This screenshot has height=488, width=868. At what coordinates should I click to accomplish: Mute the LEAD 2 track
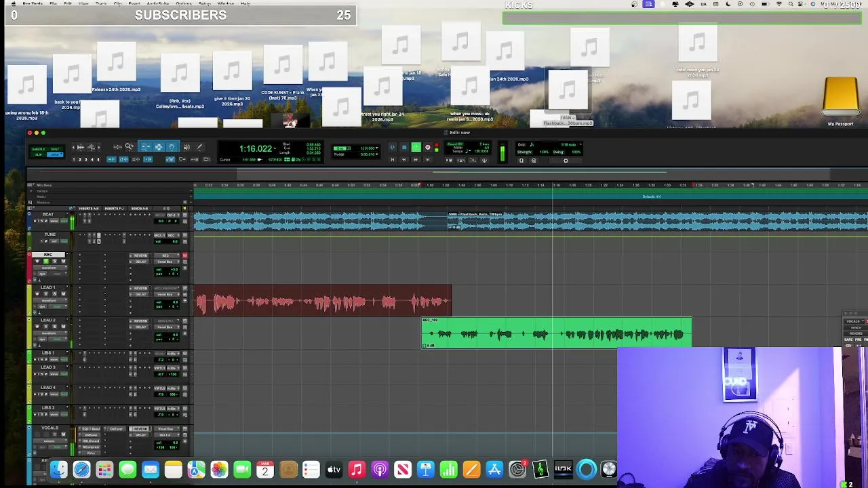(x=63, y=327)
